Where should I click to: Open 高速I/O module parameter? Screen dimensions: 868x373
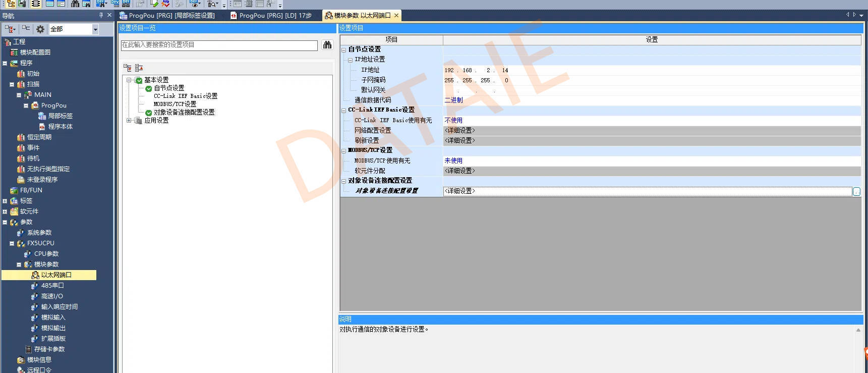click(x=52, y=296)
